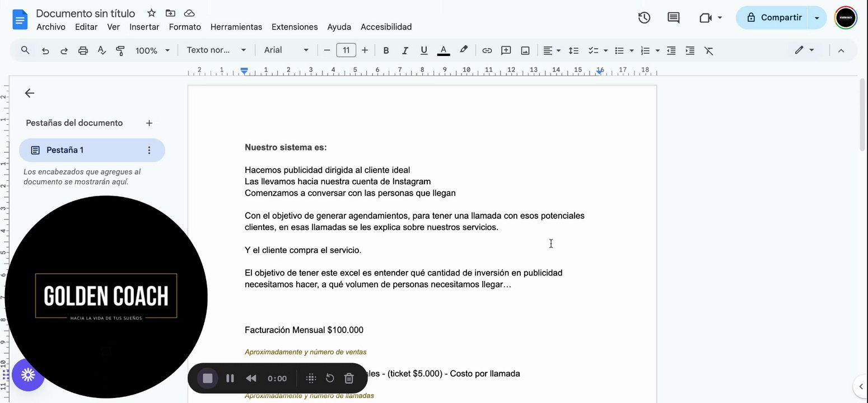The image size is (868, 403).
Task: Show comments panel icon
Action: point(673,18)
